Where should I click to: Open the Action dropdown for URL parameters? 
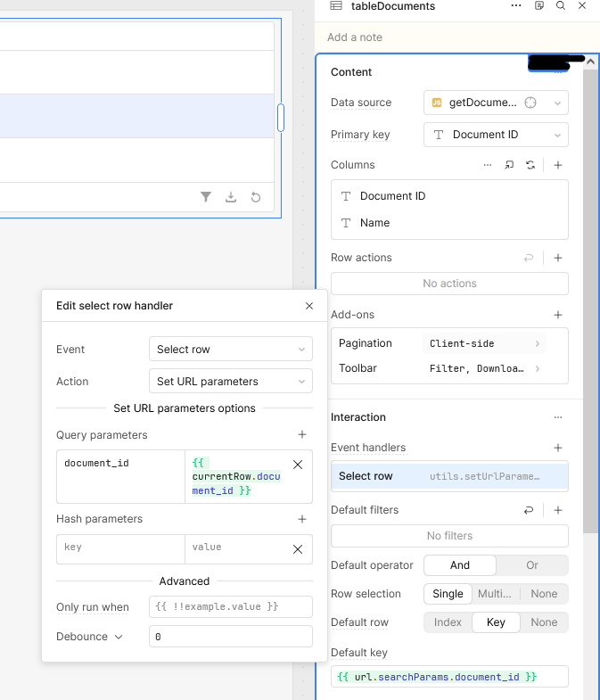[x=230, y=382]
